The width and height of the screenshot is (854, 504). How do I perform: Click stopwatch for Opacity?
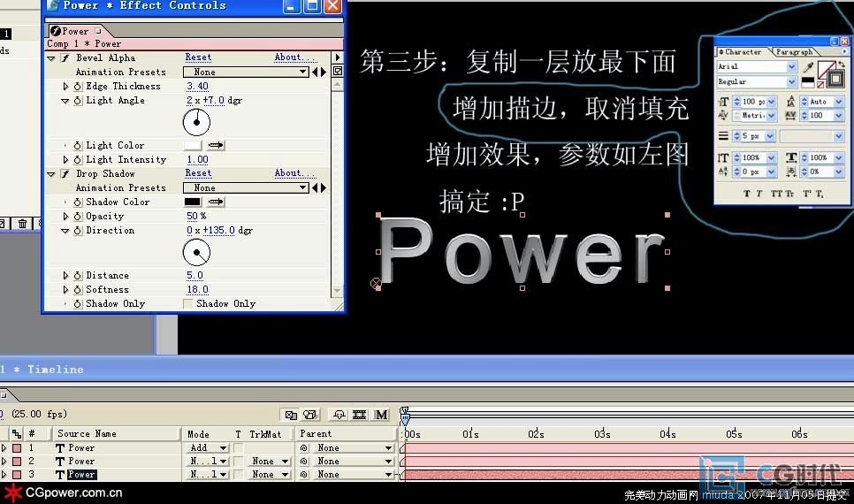(77, 217)
